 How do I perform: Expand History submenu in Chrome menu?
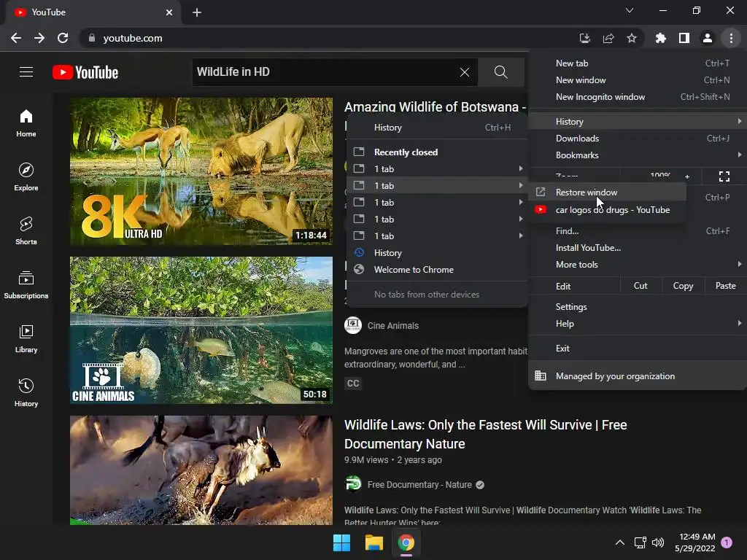click(638, 122)
